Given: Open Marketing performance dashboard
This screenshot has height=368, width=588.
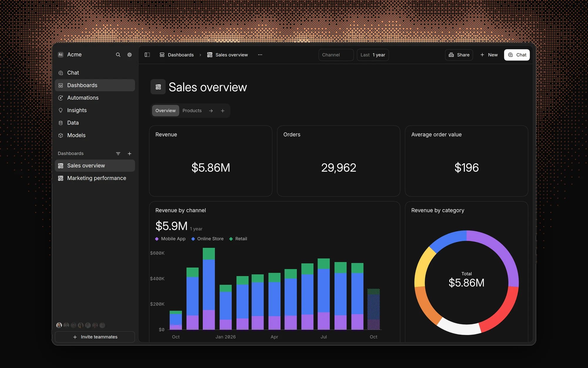Looking at the screenshot, I should 95,178.
